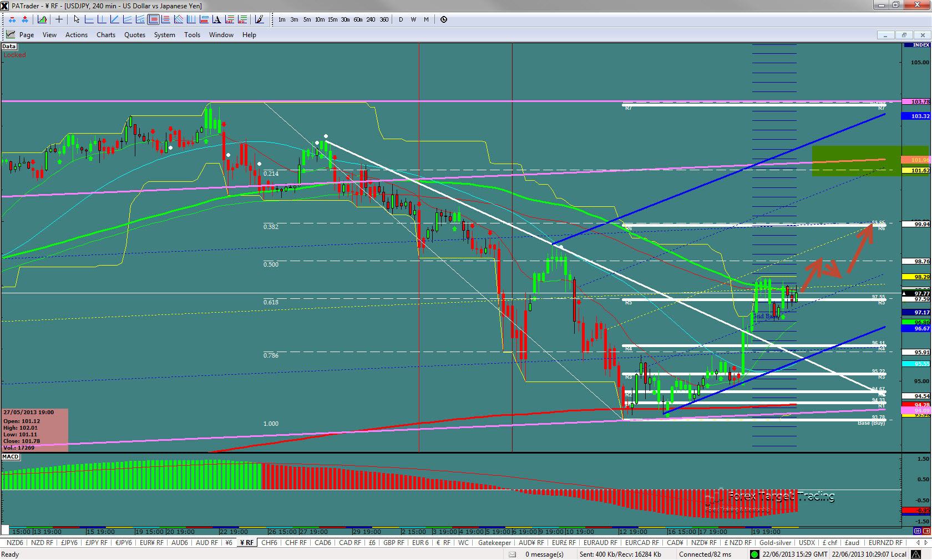Select the vertical time zones tool

click(x=191, y=19)
